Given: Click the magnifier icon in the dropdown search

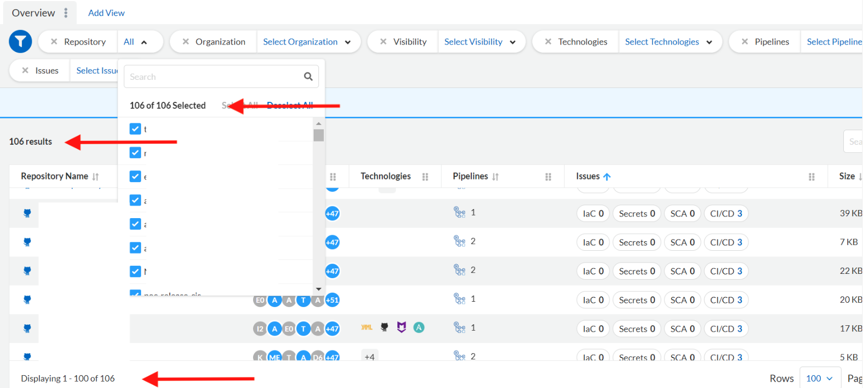Looking at the screenshot, I should click(x=308, y=77).
